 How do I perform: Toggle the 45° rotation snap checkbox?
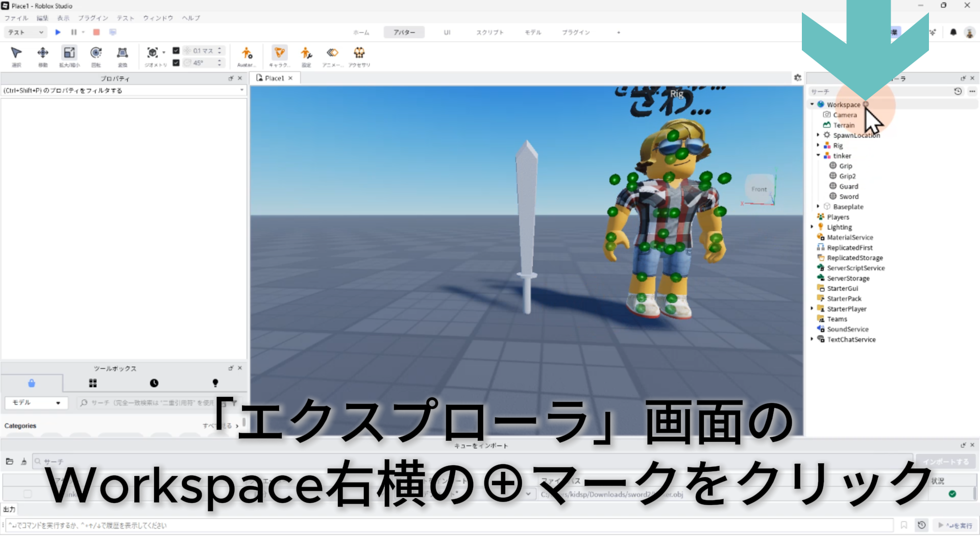click(x=176, y=63)
